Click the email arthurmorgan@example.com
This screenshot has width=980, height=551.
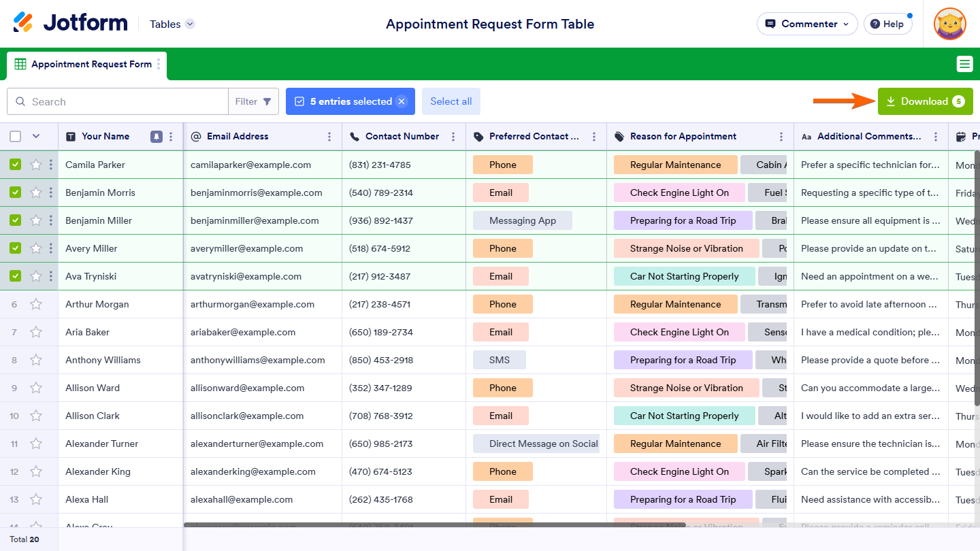[252, 304]
